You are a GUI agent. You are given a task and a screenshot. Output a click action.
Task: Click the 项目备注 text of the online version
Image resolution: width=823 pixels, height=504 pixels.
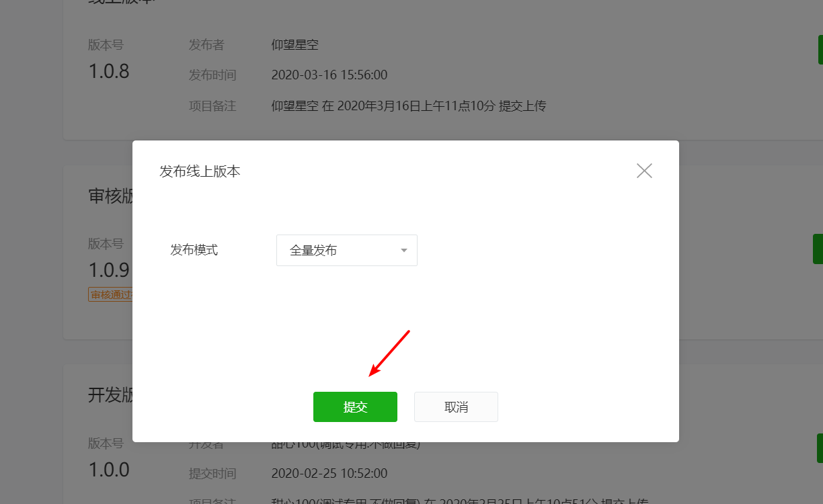pyautogui.click(x=409, y=106)
